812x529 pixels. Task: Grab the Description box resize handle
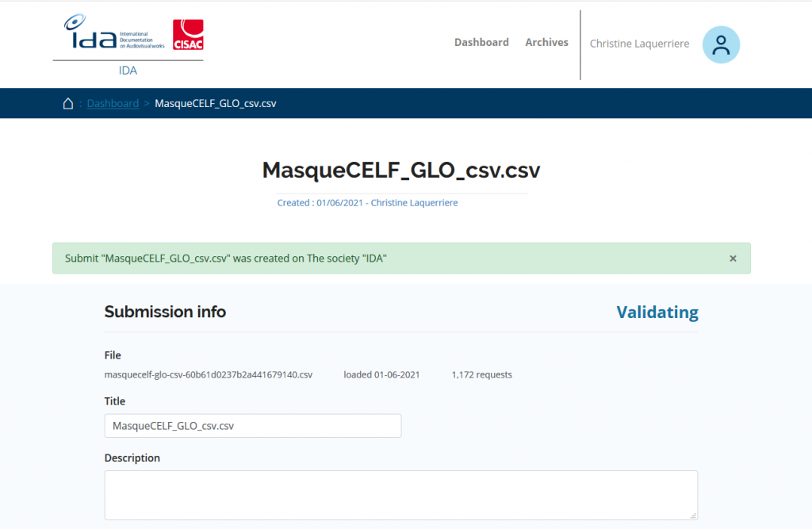(x=692, y=515)
